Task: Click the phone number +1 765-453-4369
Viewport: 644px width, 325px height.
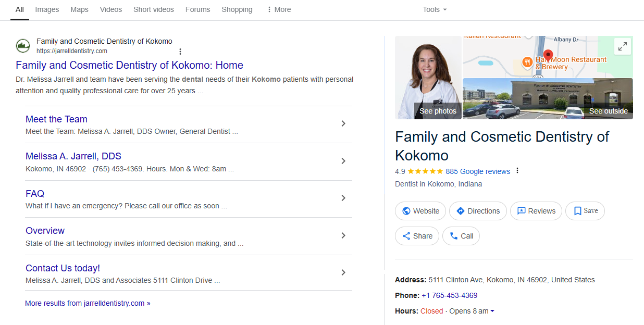Action: tap(450, 295)
